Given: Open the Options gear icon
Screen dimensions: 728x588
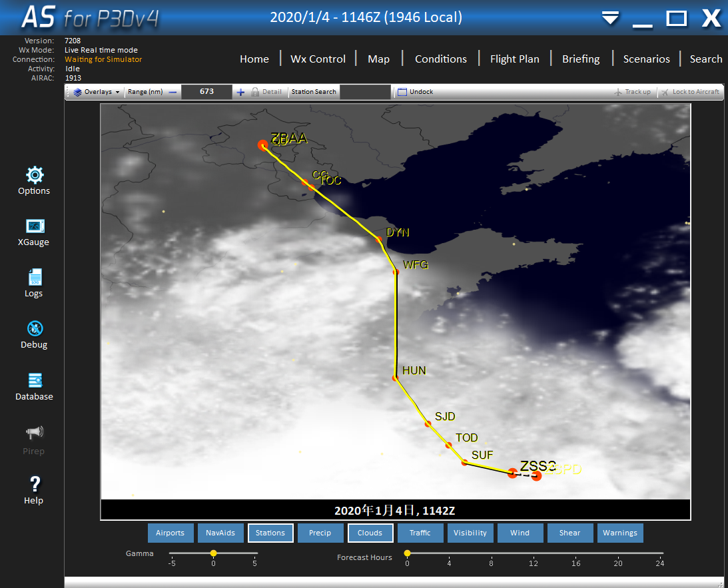Looking at the screenshot, I should 35,176.
